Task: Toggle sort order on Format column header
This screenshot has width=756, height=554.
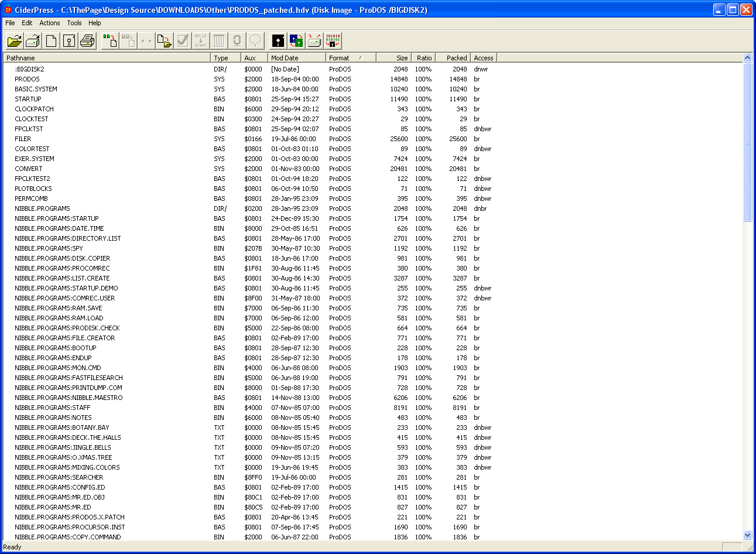Action: (351, 58)
